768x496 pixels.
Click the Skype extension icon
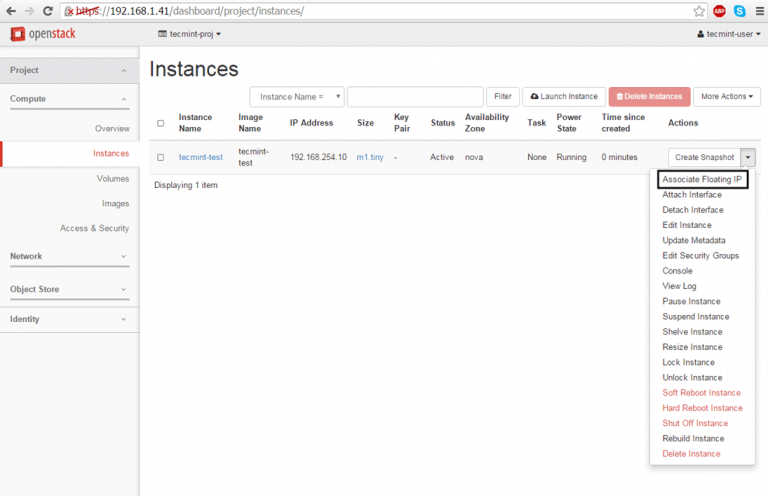point(739,11)
